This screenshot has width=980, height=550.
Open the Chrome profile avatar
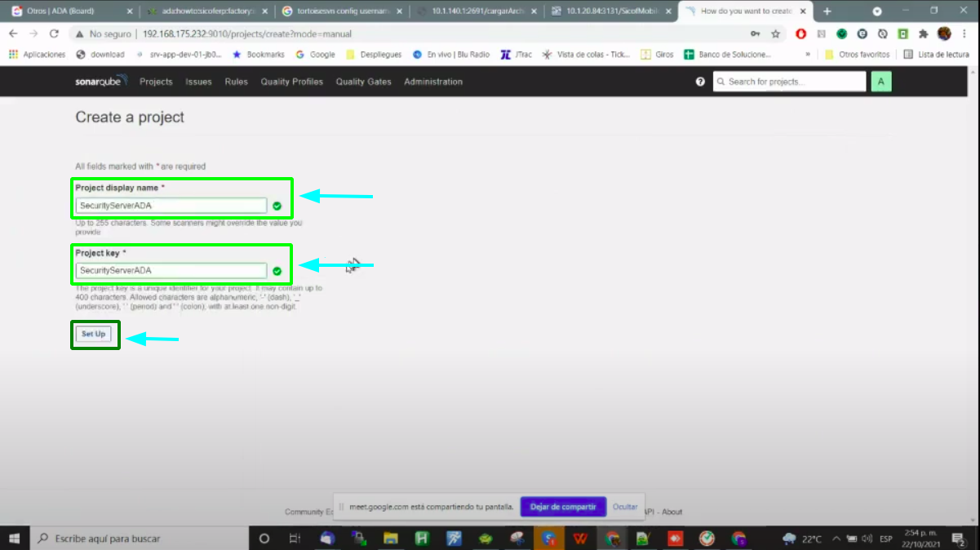pyautogui.click(x=944, y=34)
